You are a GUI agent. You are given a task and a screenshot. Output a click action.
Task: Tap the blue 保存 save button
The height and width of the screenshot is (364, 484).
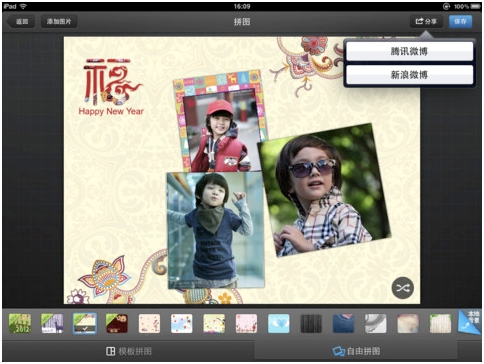460,21
